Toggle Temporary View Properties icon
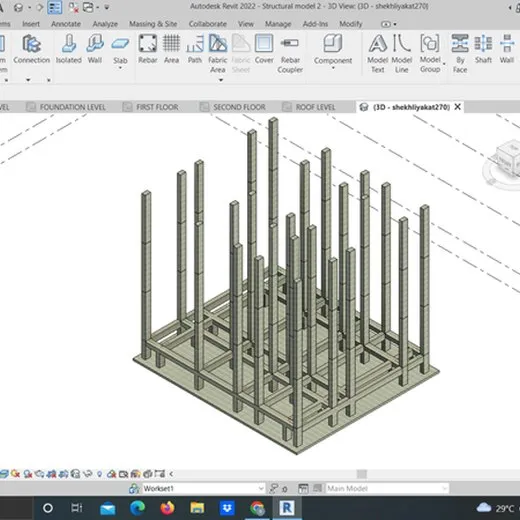The image size is (520, 520). [123, 474]
